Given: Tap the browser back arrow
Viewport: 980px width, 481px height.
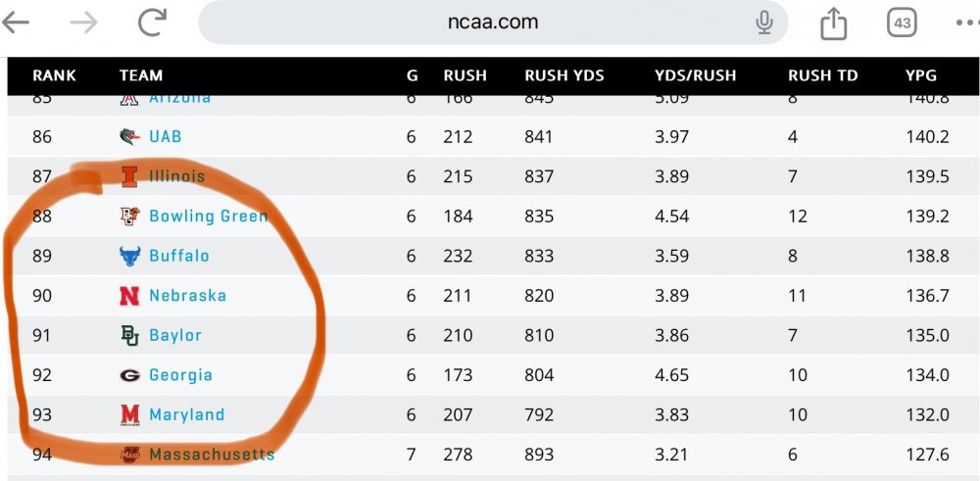Looking at the screenshot, I should pos(16,23).
